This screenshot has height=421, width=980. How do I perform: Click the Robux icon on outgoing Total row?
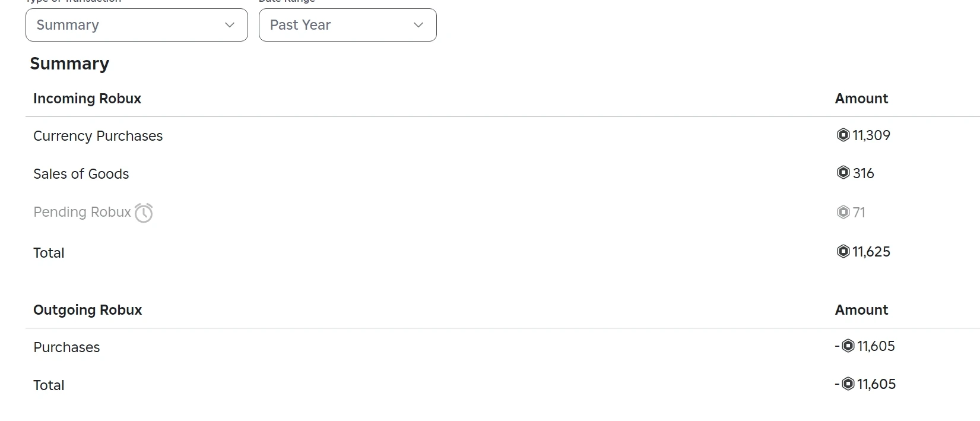click(848, 384)
